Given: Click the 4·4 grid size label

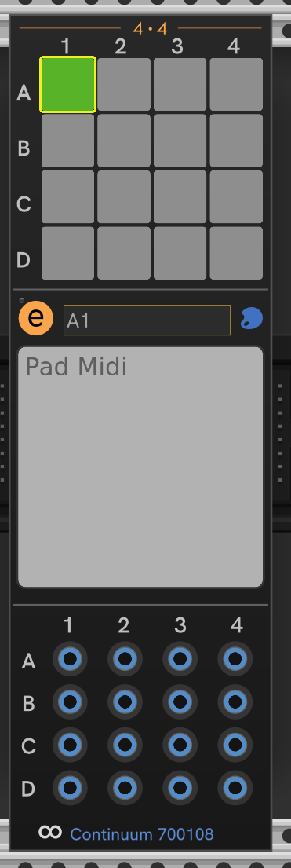Looking at the screenshot, I should [150, 28].
